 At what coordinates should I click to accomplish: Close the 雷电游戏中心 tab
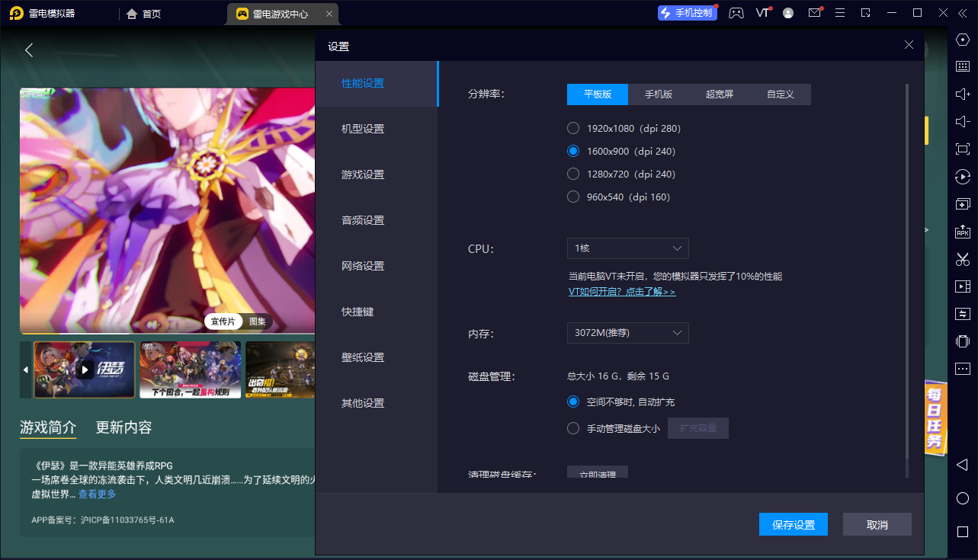pos(329,14)
